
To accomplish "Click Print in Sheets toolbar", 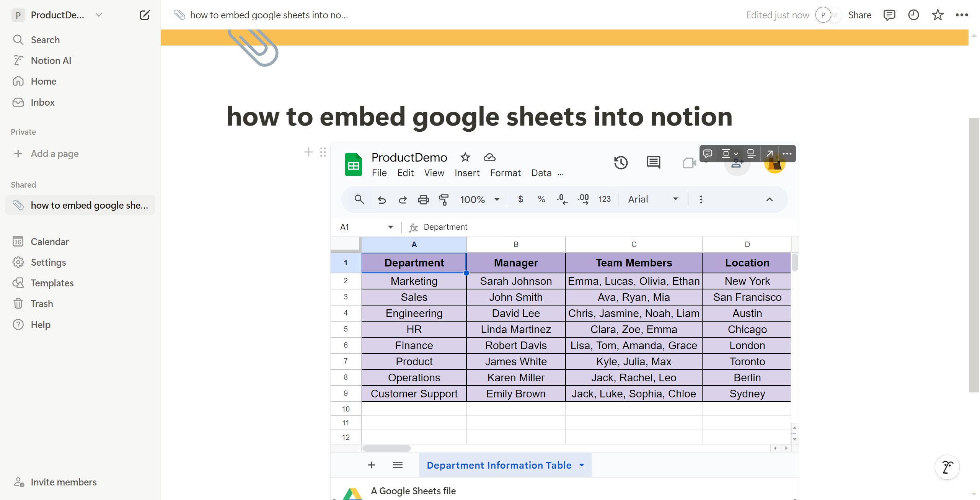I will (423, 199).
